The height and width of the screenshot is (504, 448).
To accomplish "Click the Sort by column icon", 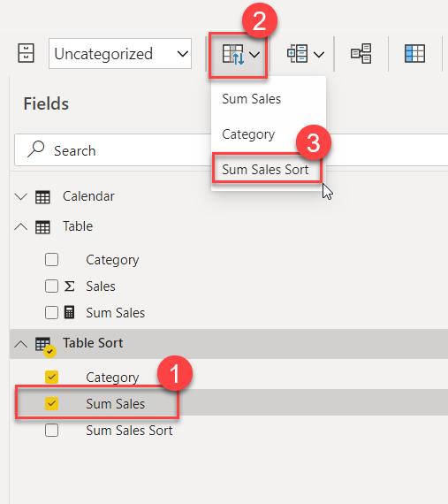I will pyautogui.click(x=232, y=54).
